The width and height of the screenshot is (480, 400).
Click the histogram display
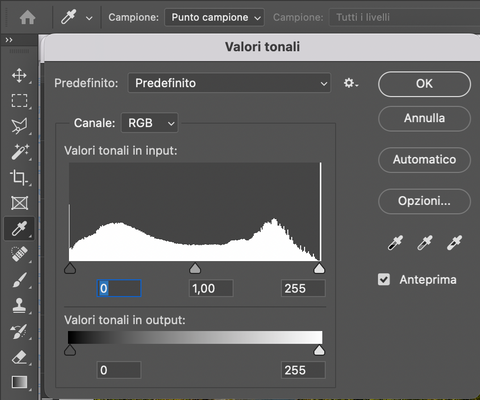click(195, 212)
